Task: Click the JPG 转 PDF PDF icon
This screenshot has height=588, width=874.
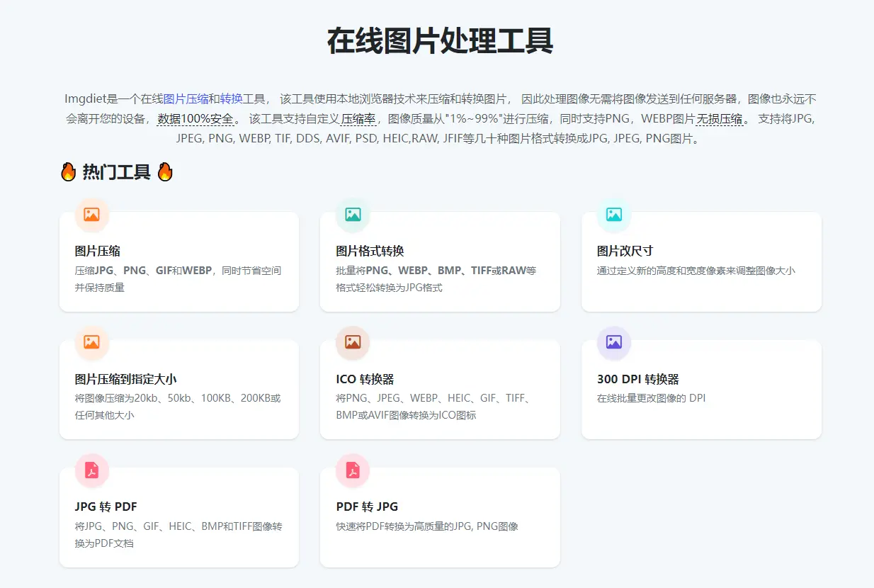Action: point(90,470)
